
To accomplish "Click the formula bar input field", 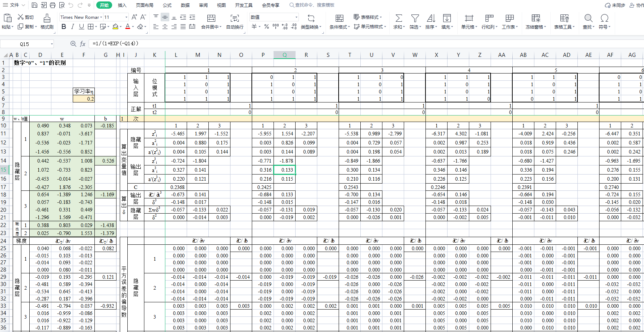I will 365,44.
